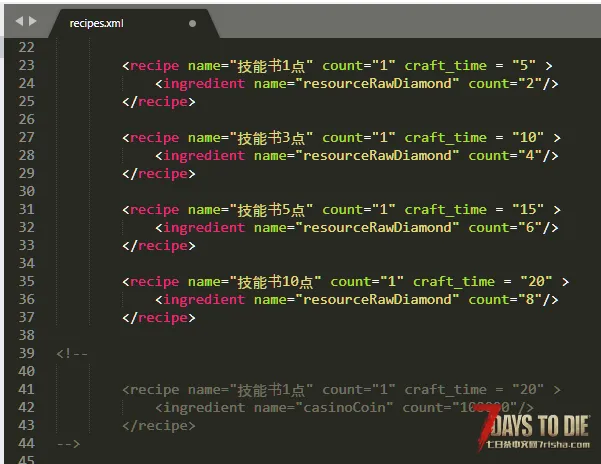This screenshot has width=601, height=464.
Task: Click the count value "6" on line 32
Action: [530, 227]
